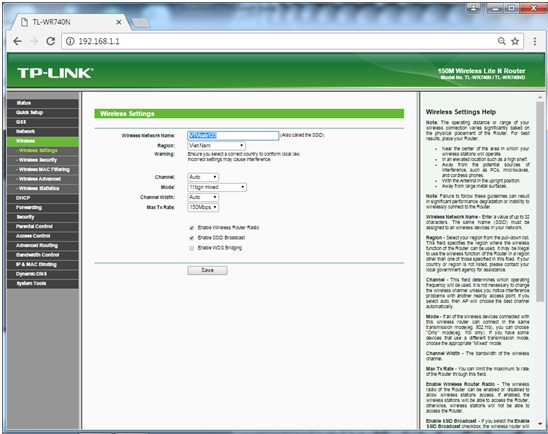The width and height of the screenshot is (548, 434).
Task: Open Wireless MAC Filtering submenu
Action: [x=43, y=169]
